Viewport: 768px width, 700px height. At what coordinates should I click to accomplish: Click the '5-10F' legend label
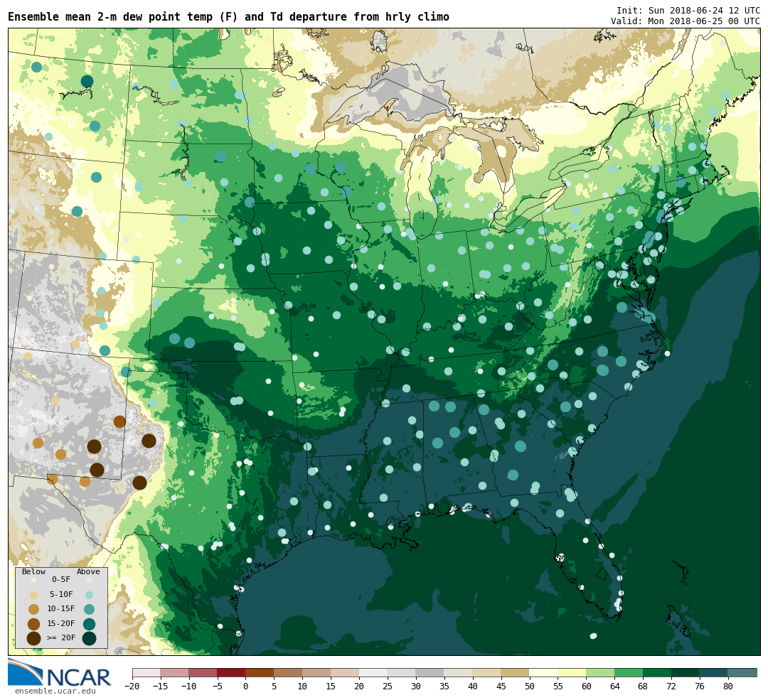coord(61,594)
